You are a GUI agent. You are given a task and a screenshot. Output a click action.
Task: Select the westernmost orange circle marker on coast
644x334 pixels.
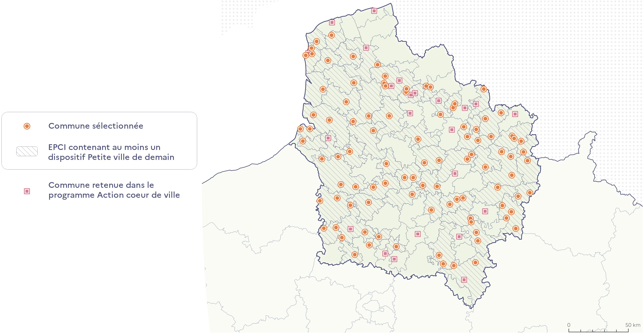(x=300, y=129)
